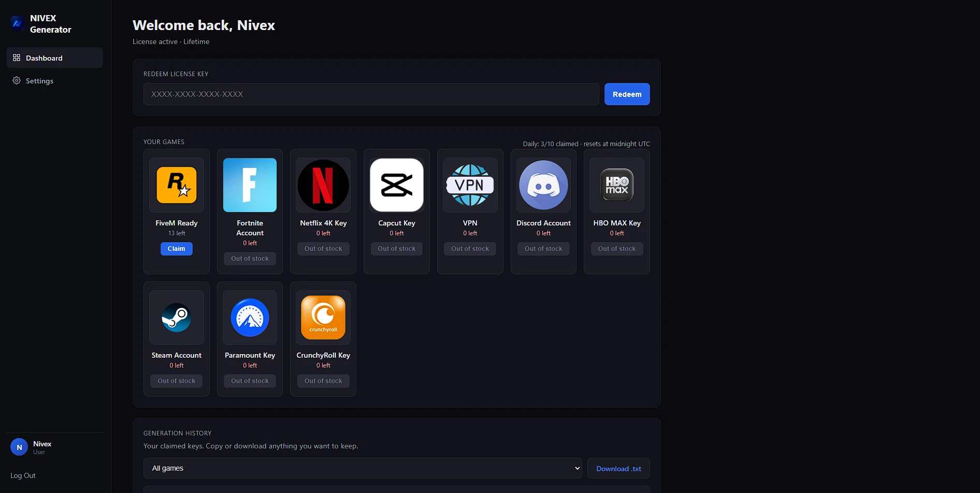This screenshot has height=493, width=980.
Task: Select the Capcut Key icon
Action: pyautogui.click(x=397, y=185)
